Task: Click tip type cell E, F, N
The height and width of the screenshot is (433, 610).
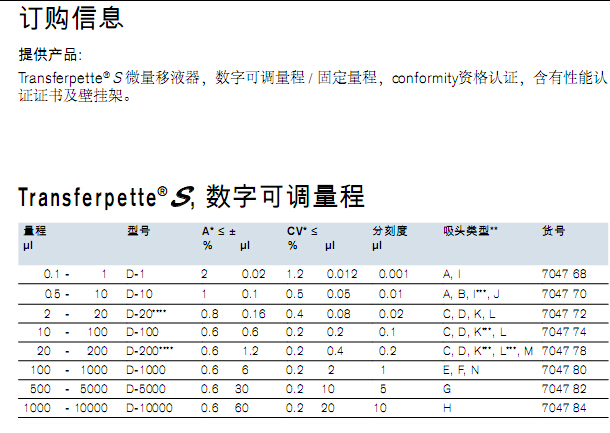Action: coord(461,370)
